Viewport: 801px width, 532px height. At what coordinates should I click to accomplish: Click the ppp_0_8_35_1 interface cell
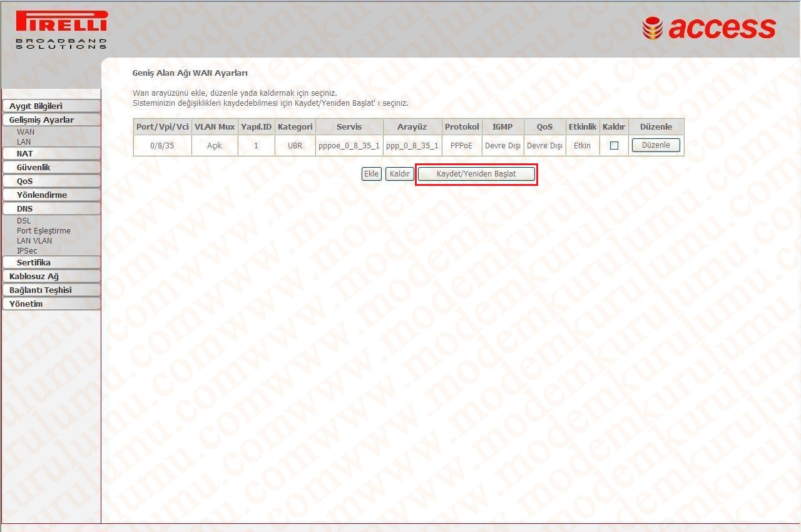point(412,145)
